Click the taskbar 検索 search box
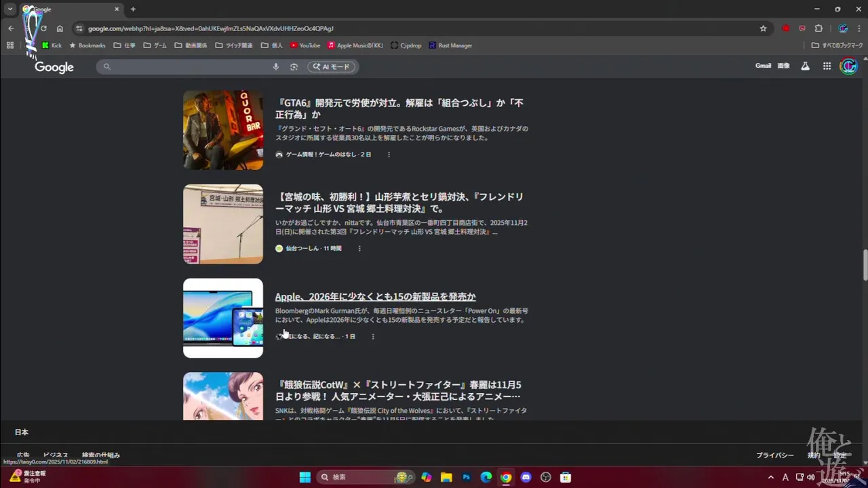 [366, 477]
